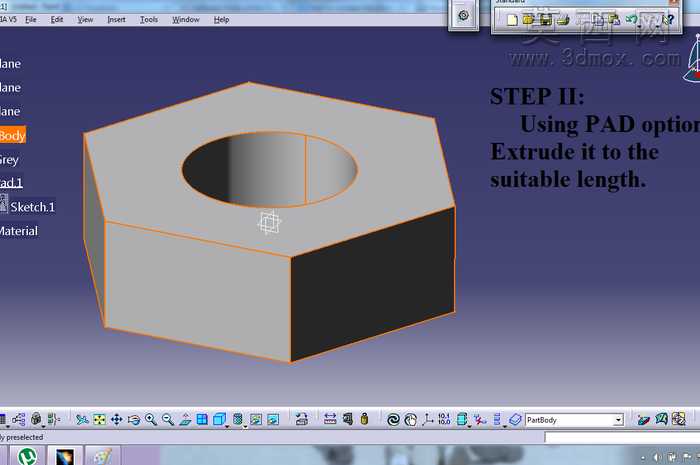The width and height of the screenshot is (700, 465).
Task: Click the Fly Mode airplane icon
Action: (82, 419)
